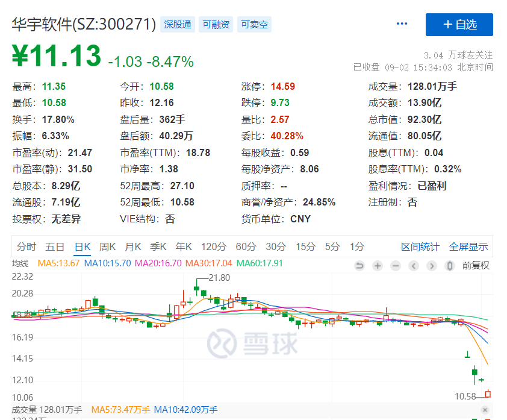507x420 pixels.
Task: Switch to the 分时 chart tab
Action: coord(26,246)
